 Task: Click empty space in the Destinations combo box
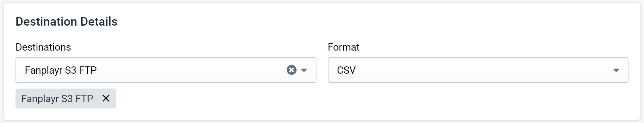190,70
